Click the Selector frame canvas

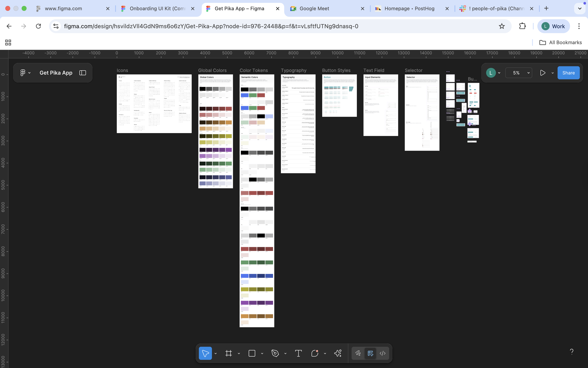coord(422,113)
